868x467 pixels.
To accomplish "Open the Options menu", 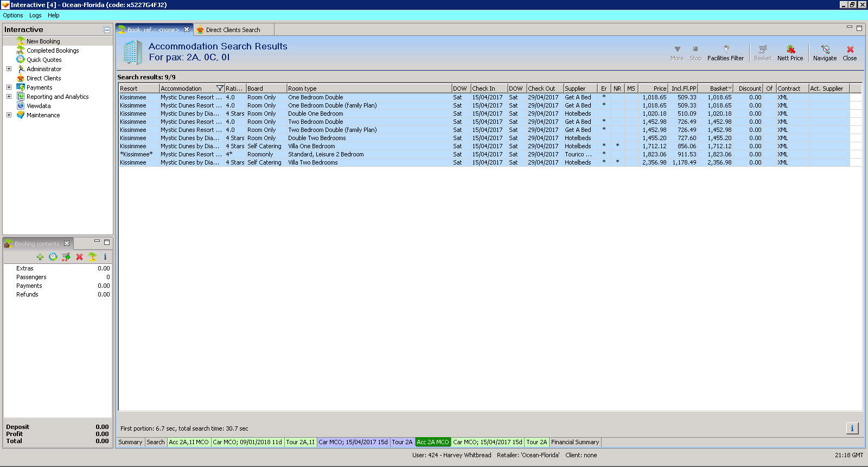I will tap(13, 15).
